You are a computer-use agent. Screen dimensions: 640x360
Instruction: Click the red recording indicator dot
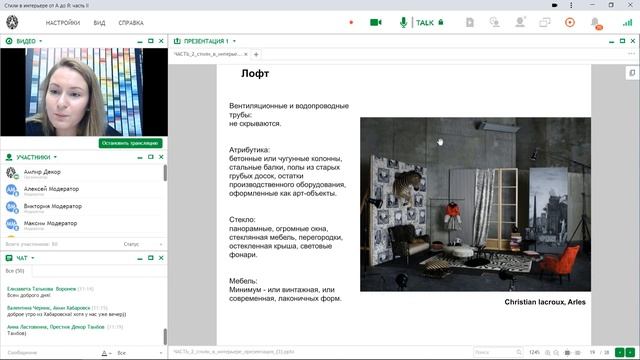pos(351,22)
